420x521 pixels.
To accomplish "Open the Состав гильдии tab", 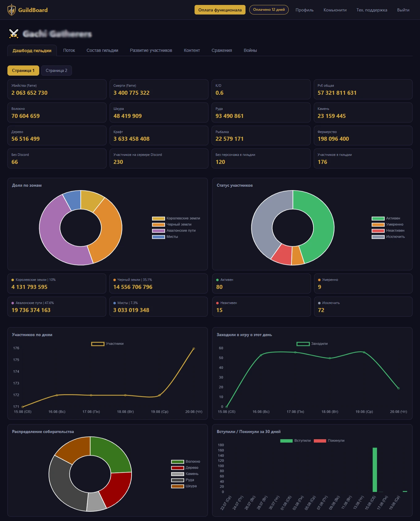I will [x=103, y=50].
